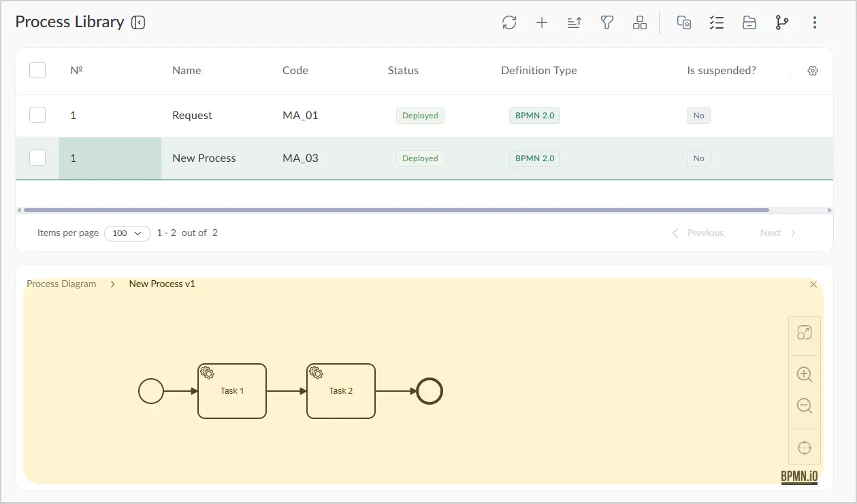Collapse the Process Library side panel
The image size is (857, 504).
tap(138, 22)
